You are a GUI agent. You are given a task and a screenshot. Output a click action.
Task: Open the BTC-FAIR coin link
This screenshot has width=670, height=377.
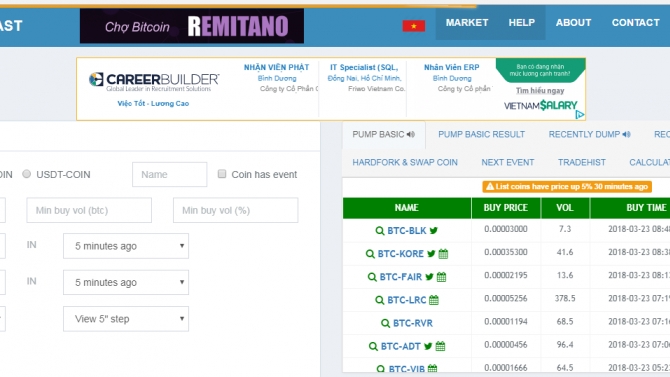pos(401,277)
